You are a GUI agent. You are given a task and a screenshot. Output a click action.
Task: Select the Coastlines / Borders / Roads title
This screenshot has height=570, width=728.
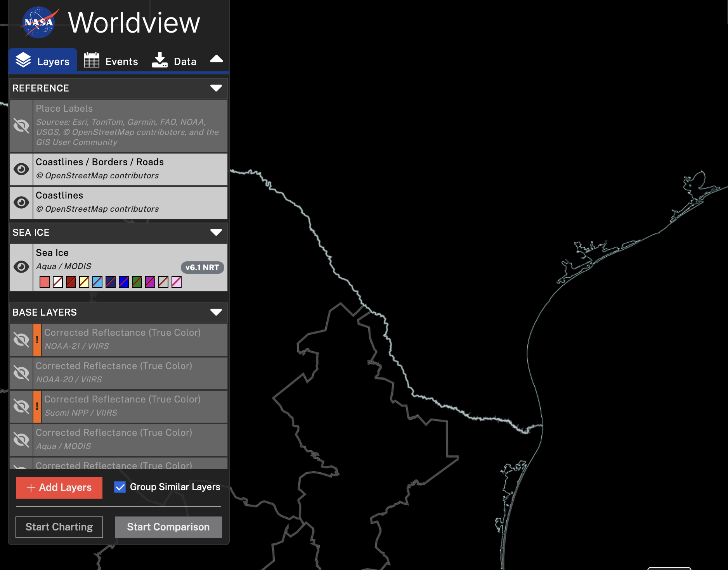(x=100, y=162)
